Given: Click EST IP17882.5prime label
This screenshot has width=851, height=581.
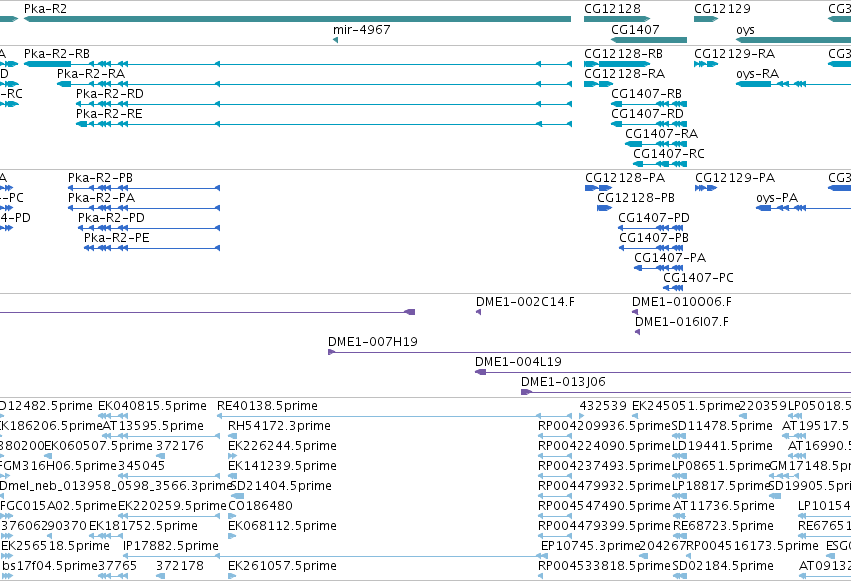Looking at the screenshot, I should click(170, 546).
